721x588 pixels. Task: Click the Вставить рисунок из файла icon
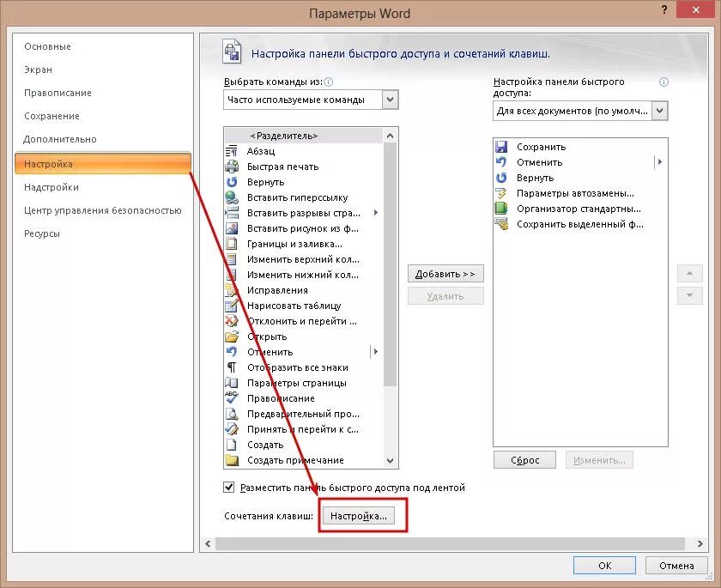[x=231, y=228]
